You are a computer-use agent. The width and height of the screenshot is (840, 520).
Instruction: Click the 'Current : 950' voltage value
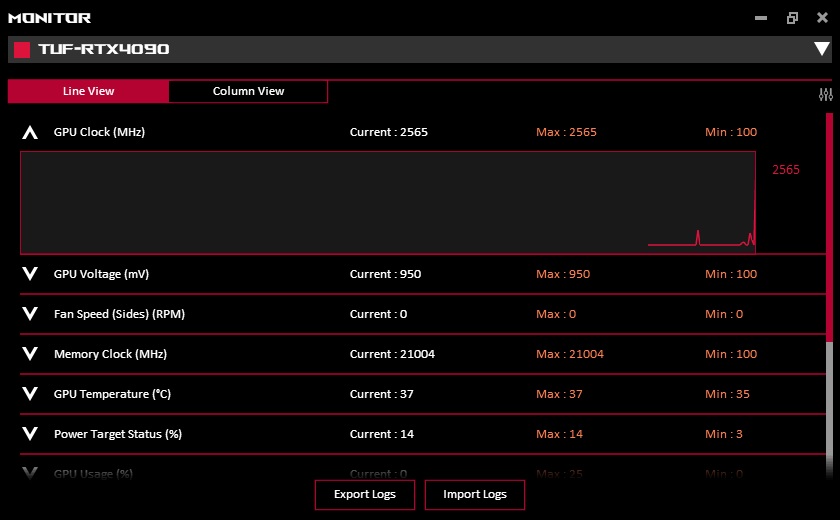pos(385,274)
